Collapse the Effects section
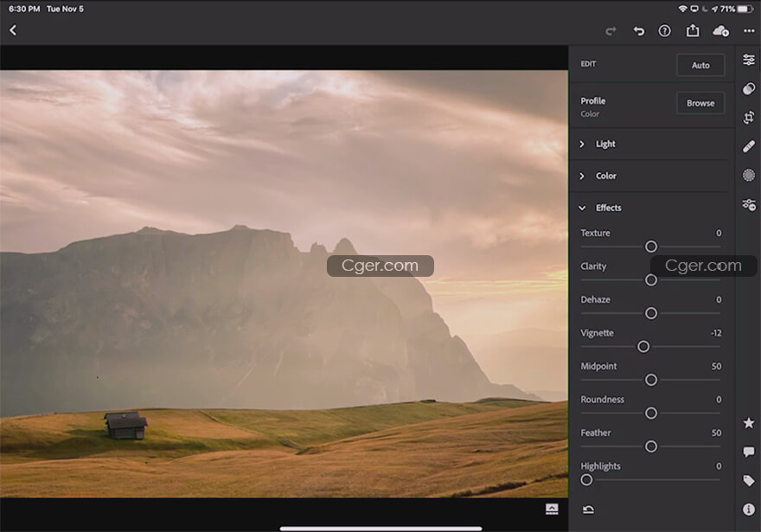 tap(649, 208)
